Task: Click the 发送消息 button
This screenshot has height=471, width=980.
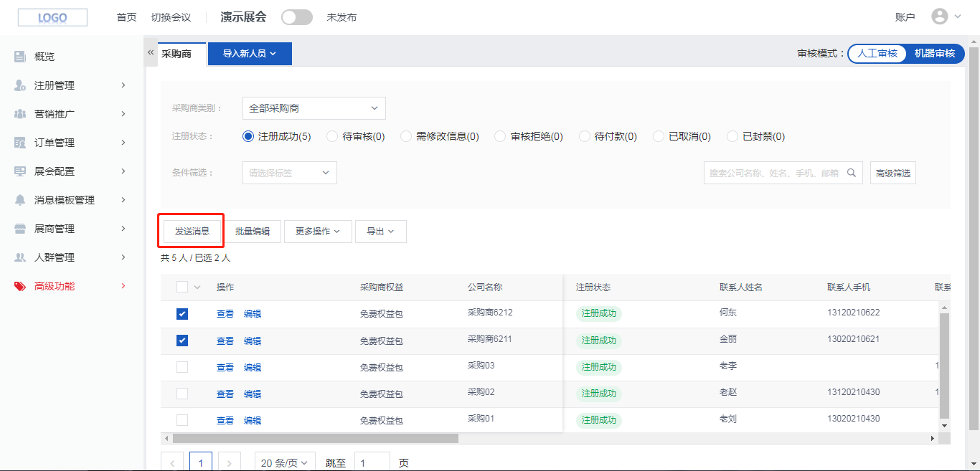Action: point(192,232)
